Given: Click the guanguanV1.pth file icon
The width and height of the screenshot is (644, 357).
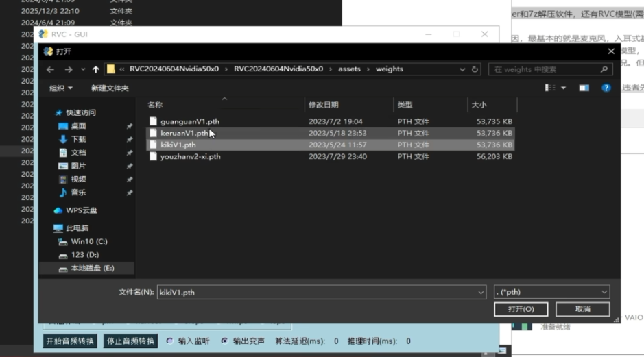Looking at the screenshot, I should click(153, 121).
